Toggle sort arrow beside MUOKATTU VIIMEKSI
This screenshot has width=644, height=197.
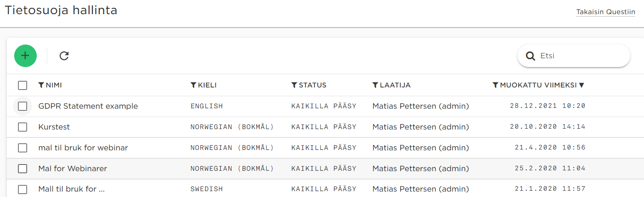coord(581,85)
